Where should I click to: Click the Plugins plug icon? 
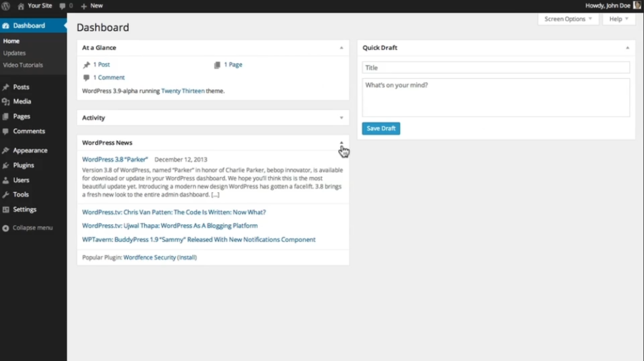[6, 165]
